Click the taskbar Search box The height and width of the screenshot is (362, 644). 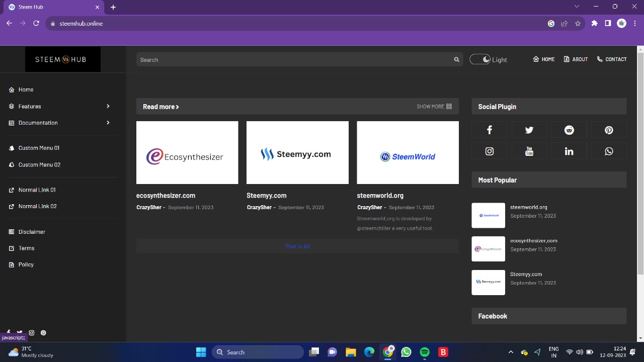coord(258,352)
